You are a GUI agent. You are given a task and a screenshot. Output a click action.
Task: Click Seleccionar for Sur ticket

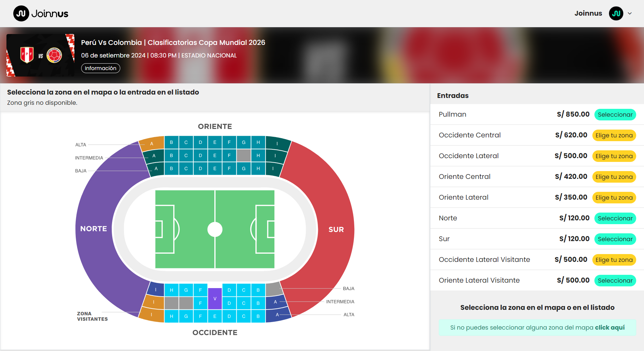pos(615,239)
